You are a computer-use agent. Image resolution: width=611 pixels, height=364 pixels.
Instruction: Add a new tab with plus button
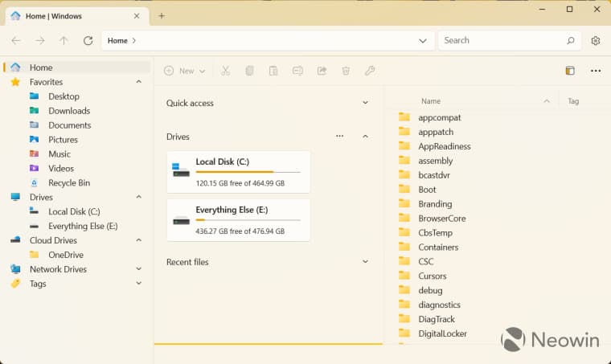pos(162,15)
